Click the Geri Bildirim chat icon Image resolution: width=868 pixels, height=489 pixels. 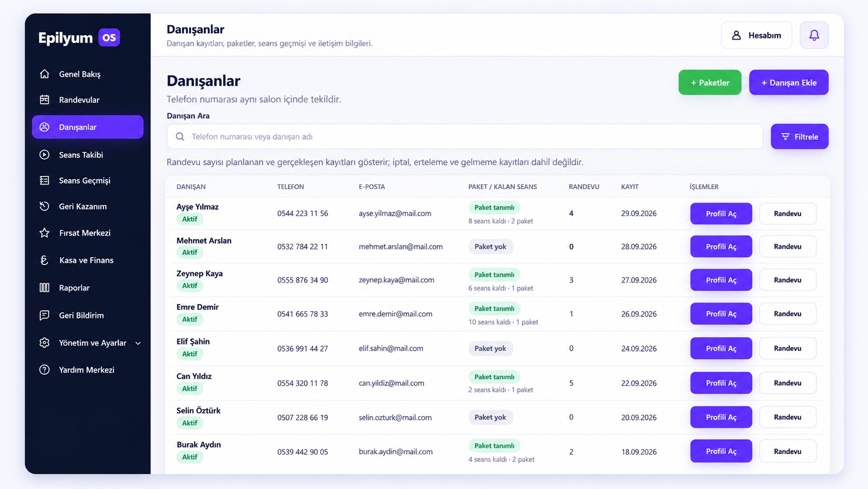click(x=45, y=315)
